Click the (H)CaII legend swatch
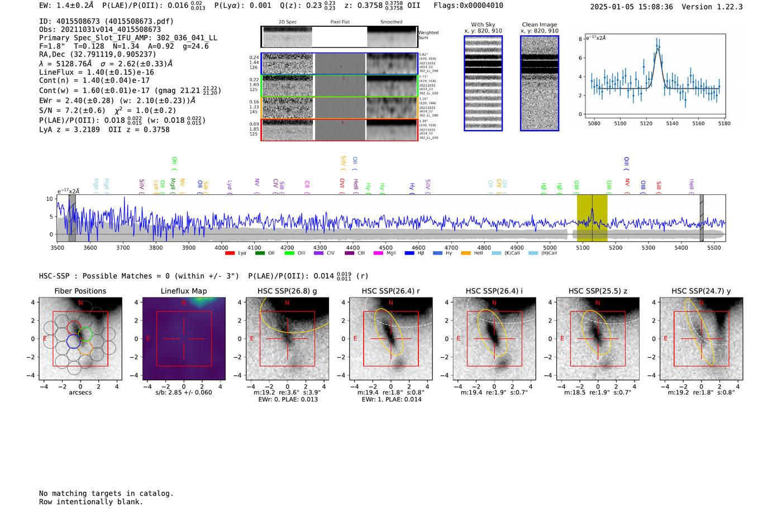Viewport: 782px width, 532px height. point(533,253)
